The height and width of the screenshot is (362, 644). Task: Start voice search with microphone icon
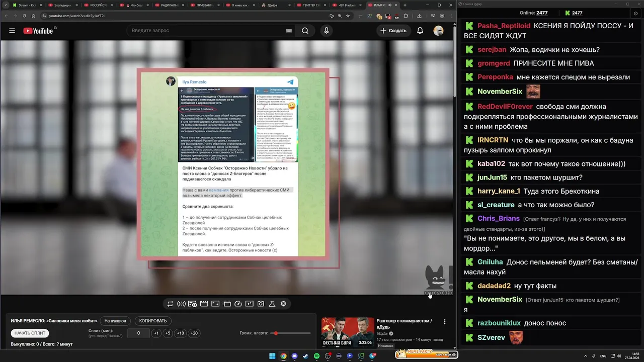point(327,31)
